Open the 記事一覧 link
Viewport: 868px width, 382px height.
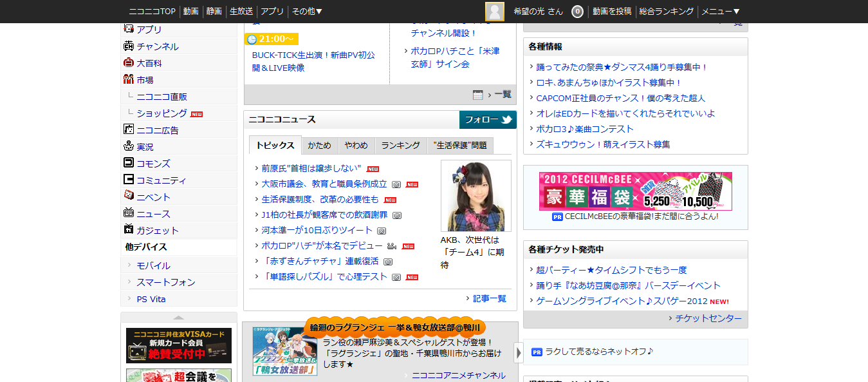coord(490,298)
